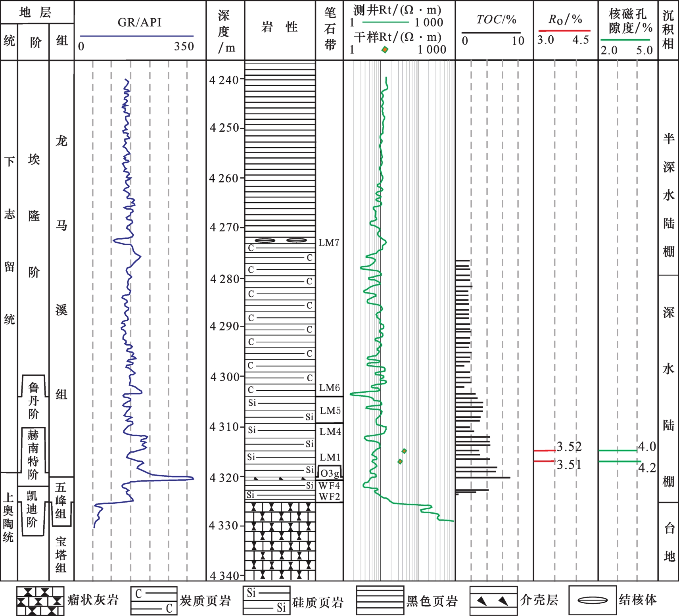Click the 3.52 Ro value label

click(569, 447)
